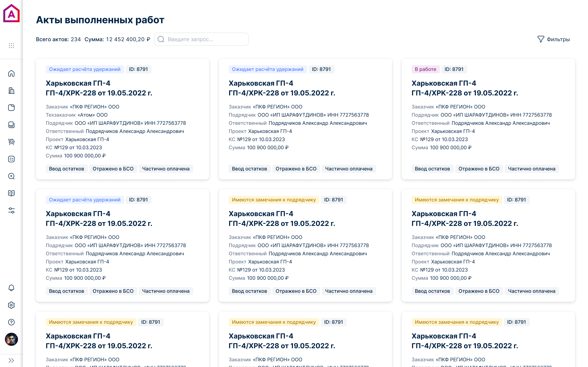Open first card title Харьковская ГП-4
588x367 pixels.
(78, 83)
